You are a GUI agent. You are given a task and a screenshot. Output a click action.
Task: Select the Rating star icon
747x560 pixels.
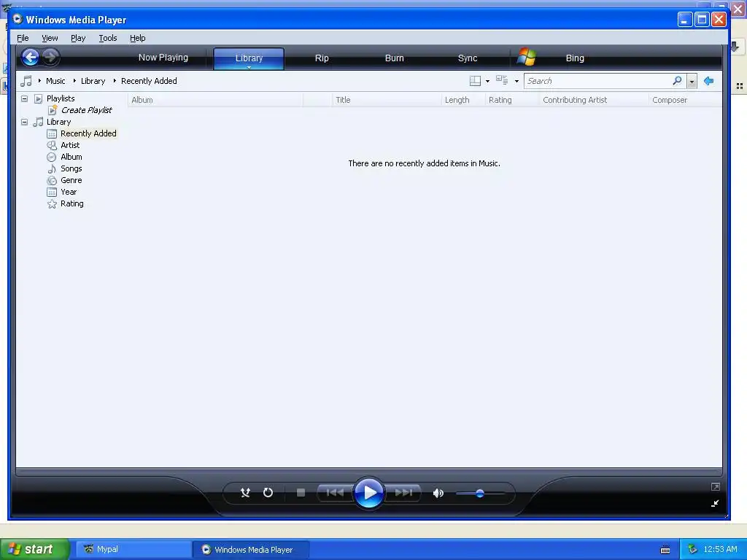(x=52, y=204)
